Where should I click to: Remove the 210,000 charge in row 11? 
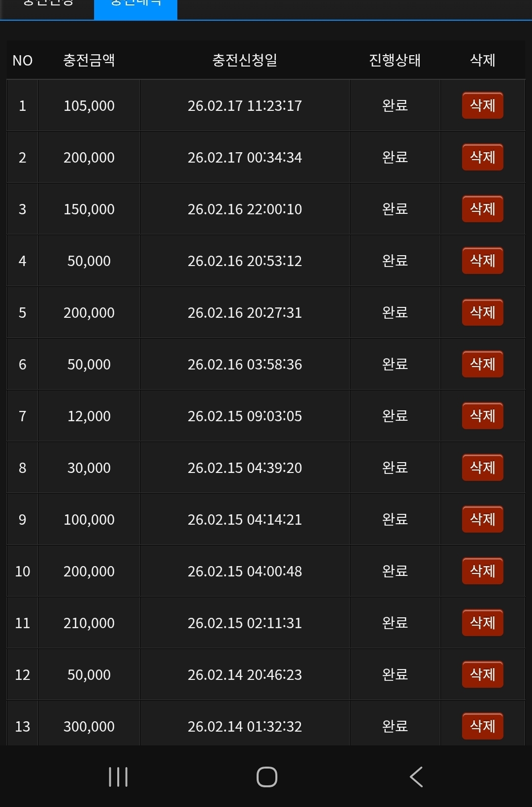point(482,623)
